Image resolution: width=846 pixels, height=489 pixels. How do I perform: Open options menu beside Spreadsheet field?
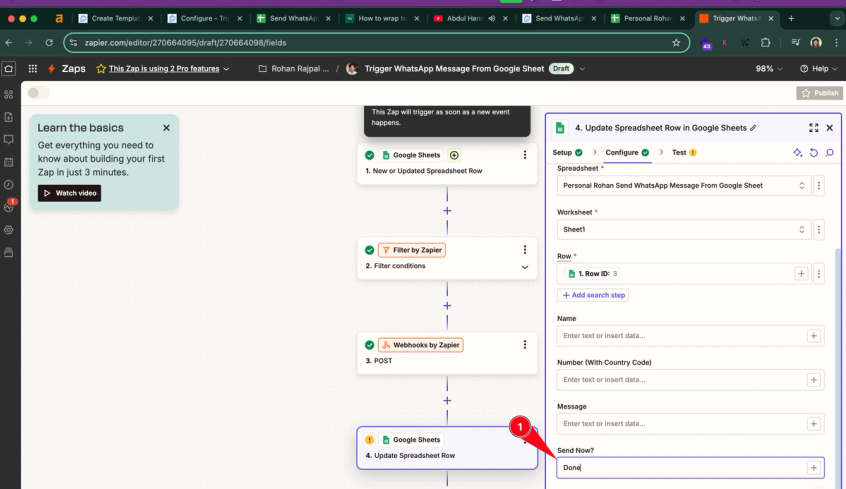point(818,186)
